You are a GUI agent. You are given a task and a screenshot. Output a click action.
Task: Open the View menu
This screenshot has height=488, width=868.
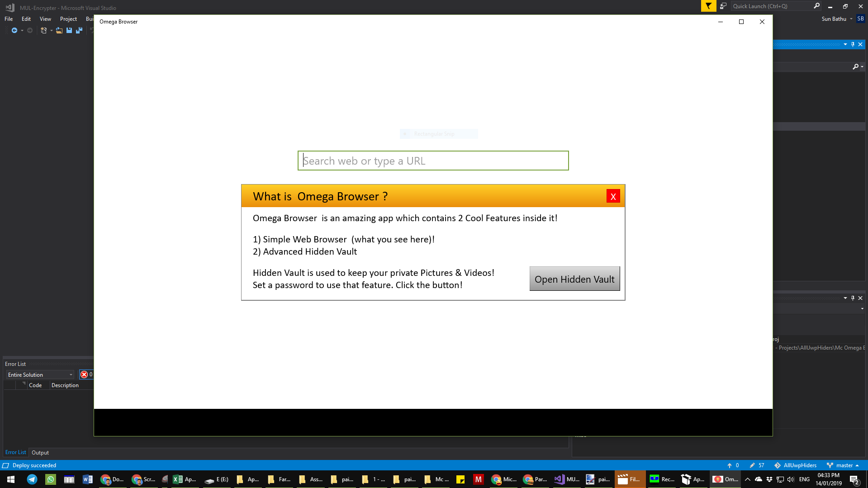coord(45,19)
